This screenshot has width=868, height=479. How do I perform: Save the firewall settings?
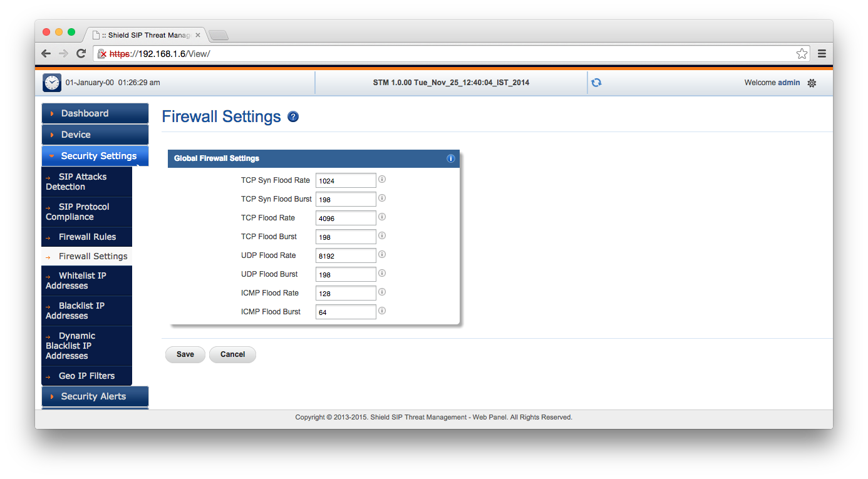185,354
